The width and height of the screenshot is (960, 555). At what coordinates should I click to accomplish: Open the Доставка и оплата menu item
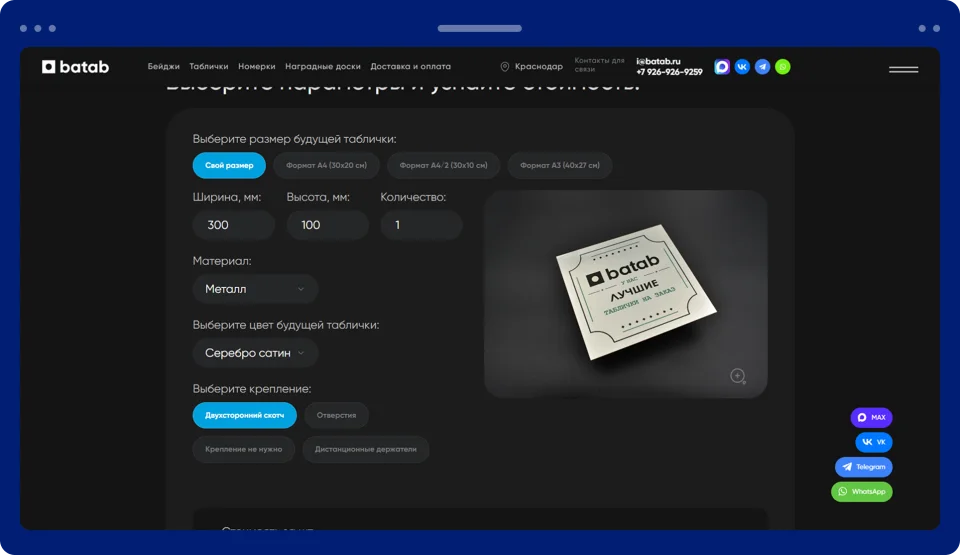click(410, 67)
